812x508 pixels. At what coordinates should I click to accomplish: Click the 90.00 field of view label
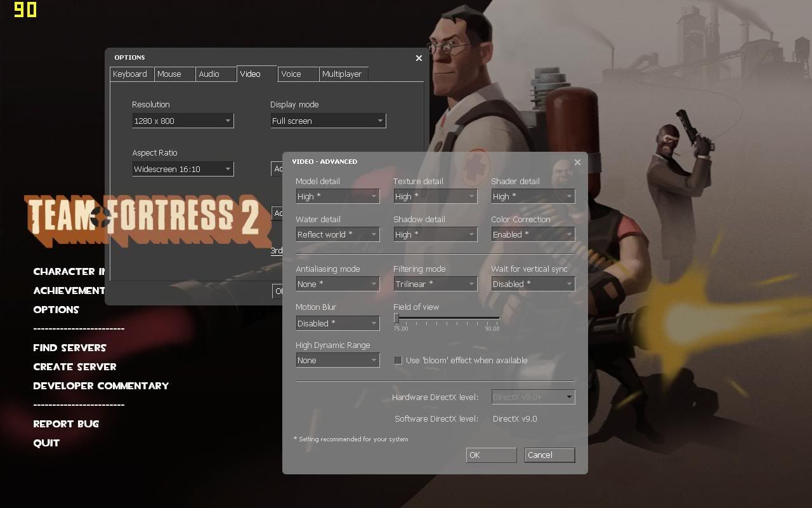[x=492, y=329]
